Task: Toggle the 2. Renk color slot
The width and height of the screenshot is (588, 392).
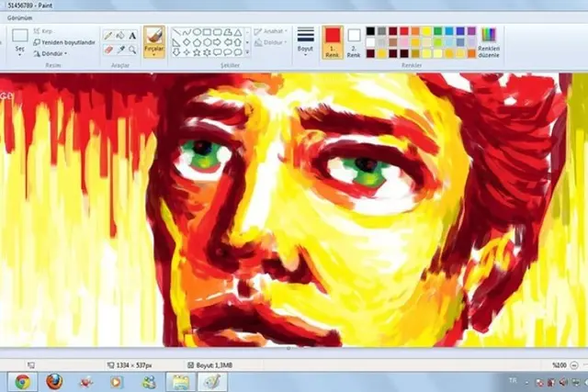Action: [354, 42]
